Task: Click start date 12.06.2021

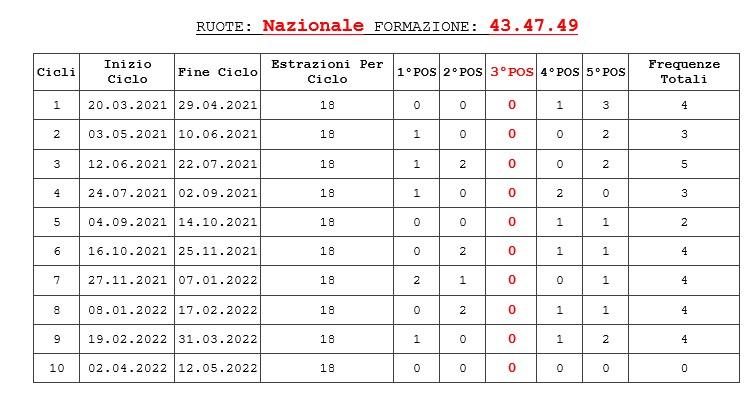Action: pyautogui.click(x=127, y=164)
